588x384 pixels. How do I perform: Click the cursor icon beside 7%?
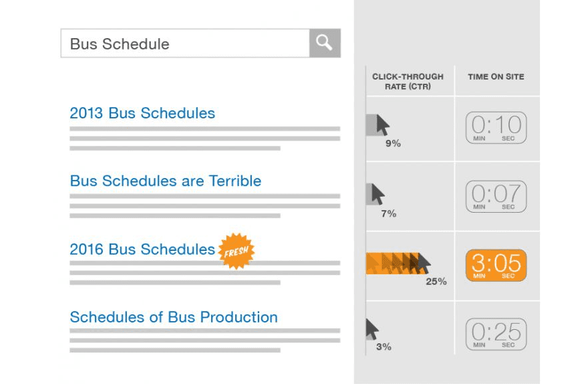(x=378, y=194)
